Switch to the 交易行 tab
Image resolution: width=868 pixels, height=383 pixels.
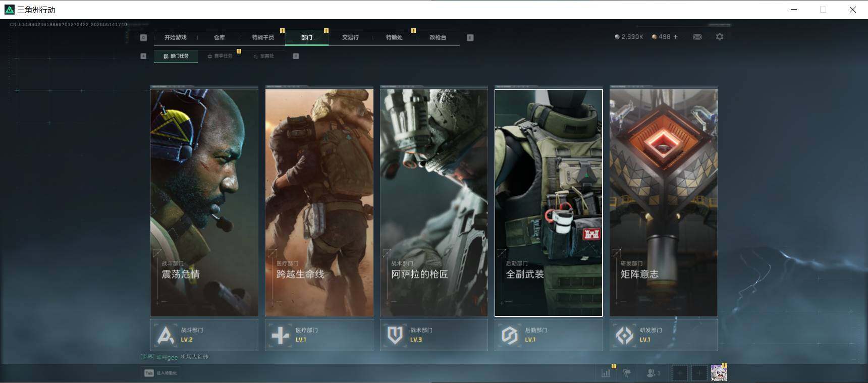click(x=350, y=37)
